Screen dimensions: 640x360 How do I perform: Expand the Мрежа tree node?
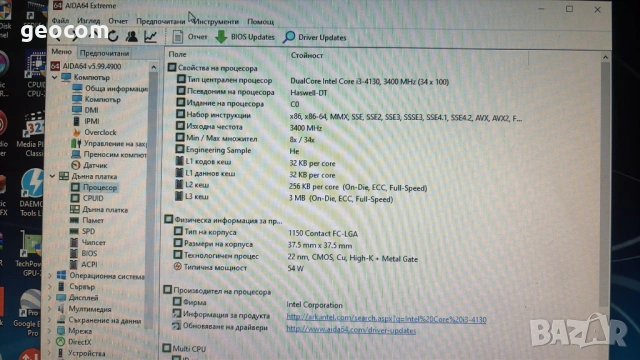click(x=50, y=331)
